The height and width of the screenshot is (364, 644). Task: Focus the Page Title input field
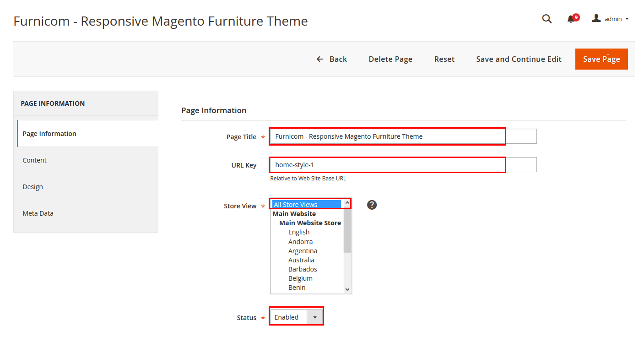[403, 136]
